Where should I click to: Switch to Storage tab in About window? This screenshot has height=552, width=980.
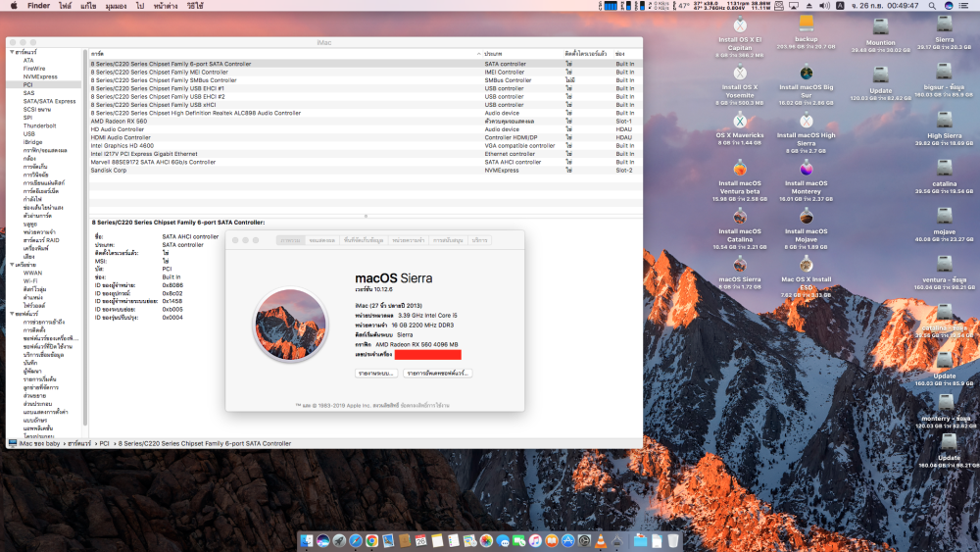364,240
